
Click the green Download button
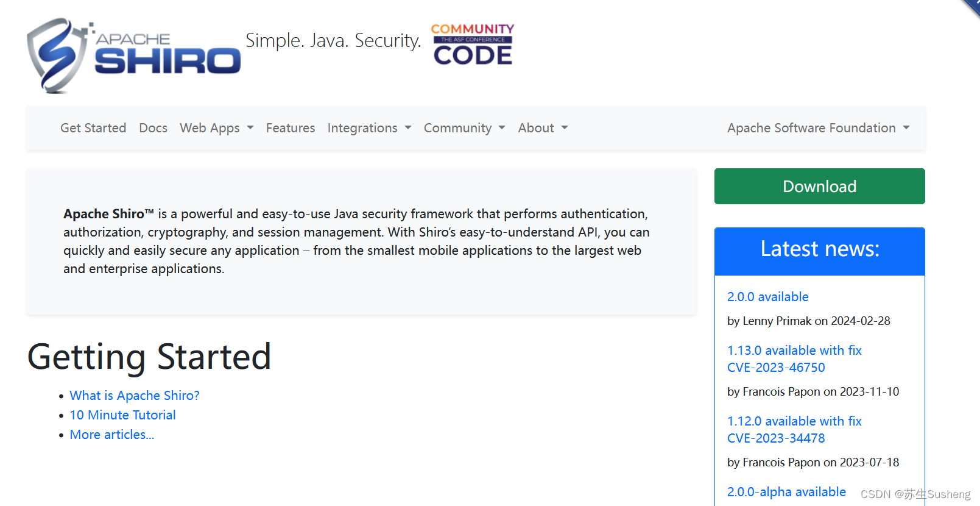pos(819,187)
